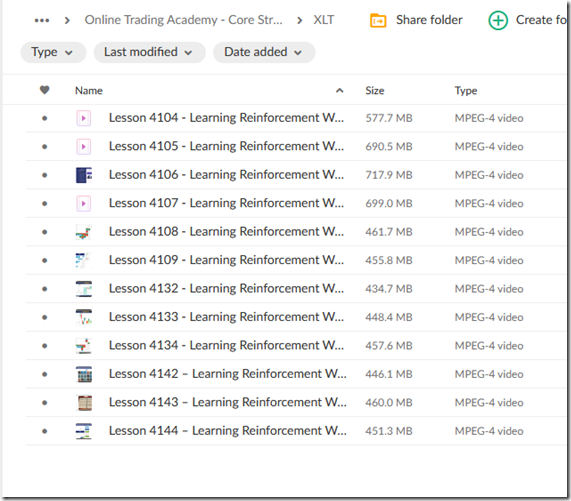
Task: Select file name Lesson 4142 – Learning Reinforcement
Action: (x=228, y=374)
